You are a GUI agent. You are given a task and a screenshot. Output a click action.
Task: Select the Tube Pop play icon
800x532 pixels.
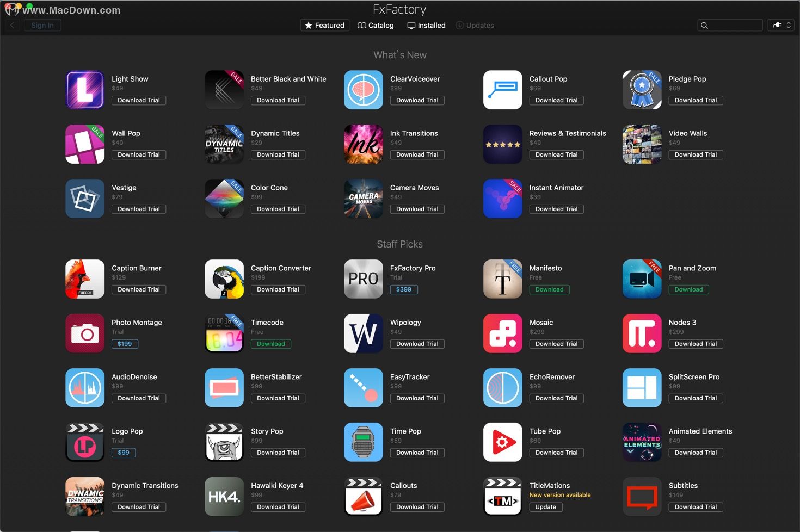503,442
